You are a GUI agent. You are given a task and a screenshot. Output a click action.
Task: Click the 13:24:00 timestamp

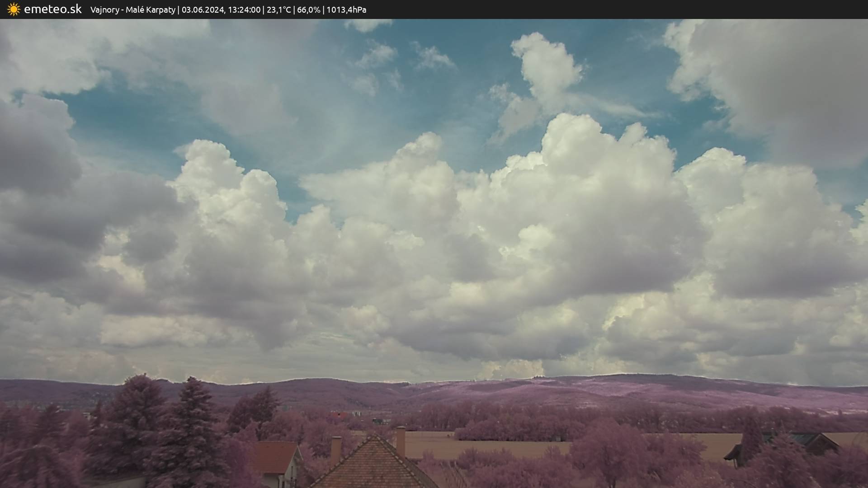[244, 10]
